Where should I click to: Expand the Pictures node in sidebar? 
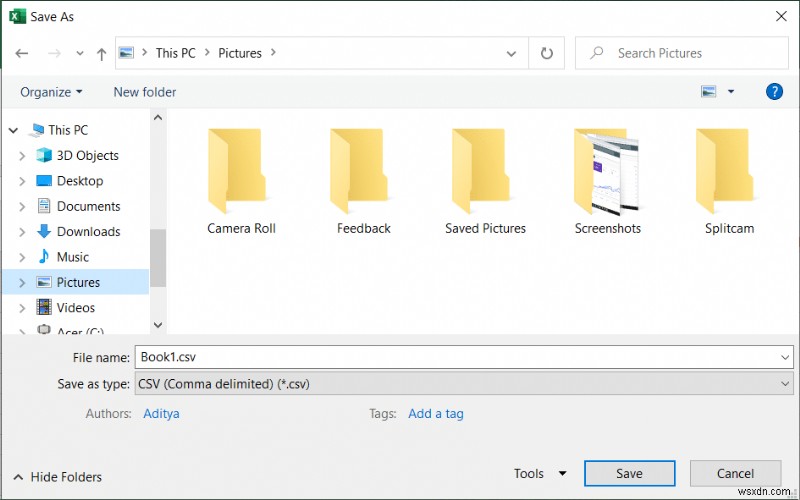pos(22,283)
